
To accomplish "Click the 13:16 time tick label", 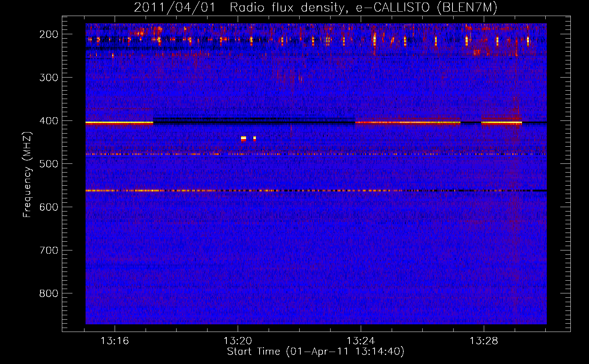I will tap(115, 341).
